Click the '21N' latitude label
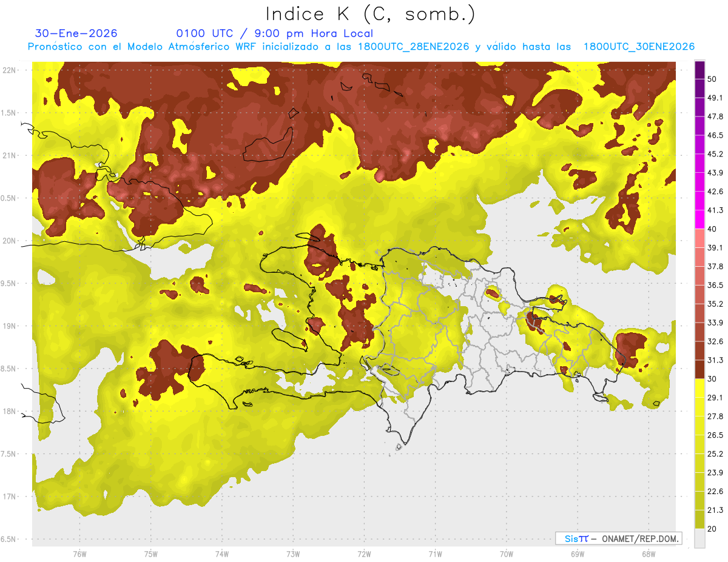728x562 pixels. coord(9,155)
